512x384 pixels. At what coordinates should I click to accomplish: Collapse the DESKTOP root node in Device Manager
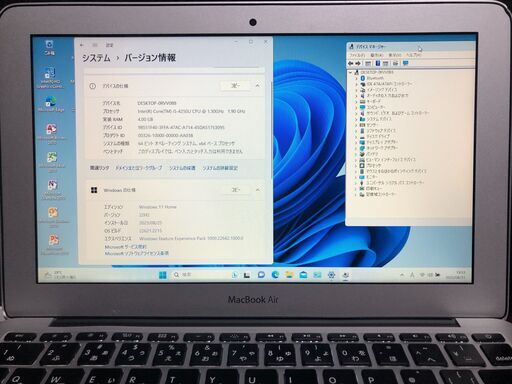[350, 72]
